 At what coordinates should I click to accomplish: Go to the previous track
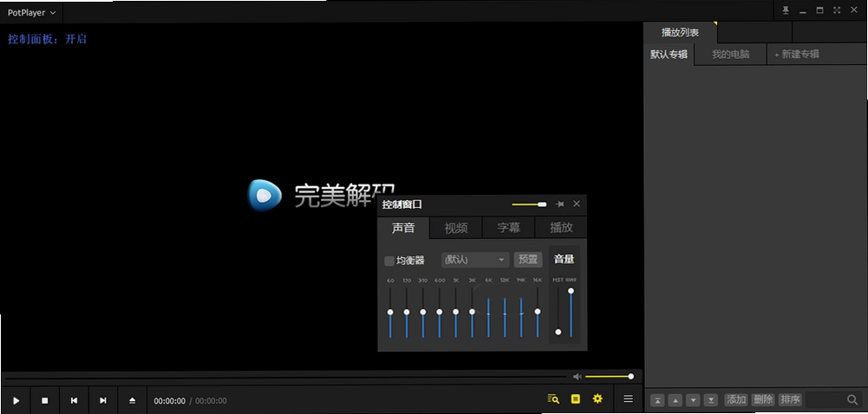tap(75, 400)
